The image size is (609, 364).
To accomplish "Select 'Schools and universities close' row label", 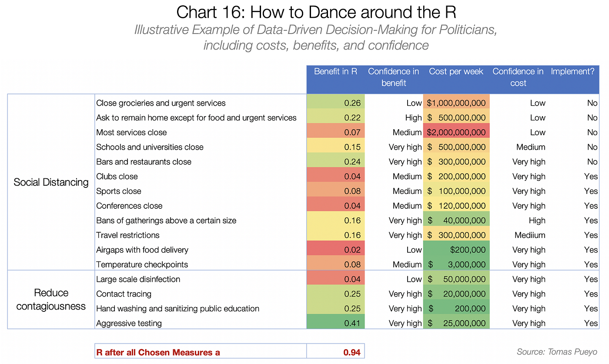I will pyautogui.click(x=150, y=147).
